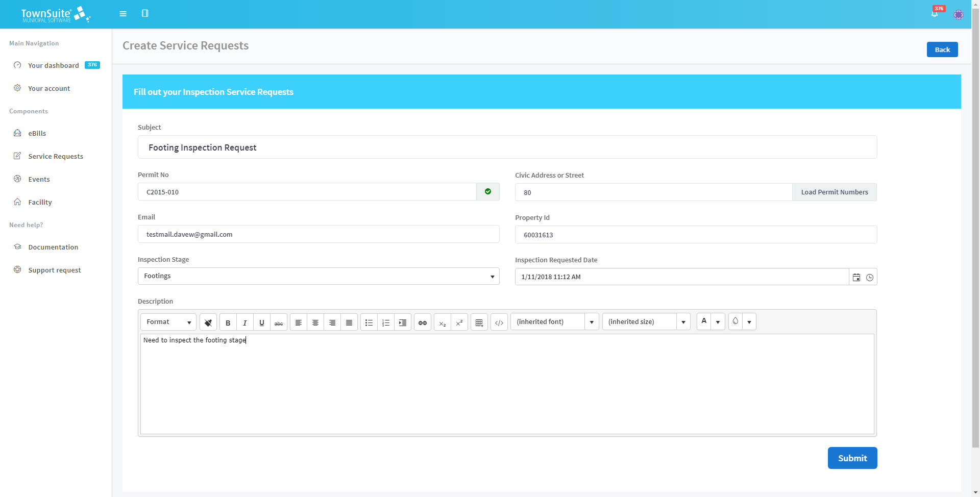980x497 pixels.
Task: Toggle center text alignment
Action: pos(315,322)
